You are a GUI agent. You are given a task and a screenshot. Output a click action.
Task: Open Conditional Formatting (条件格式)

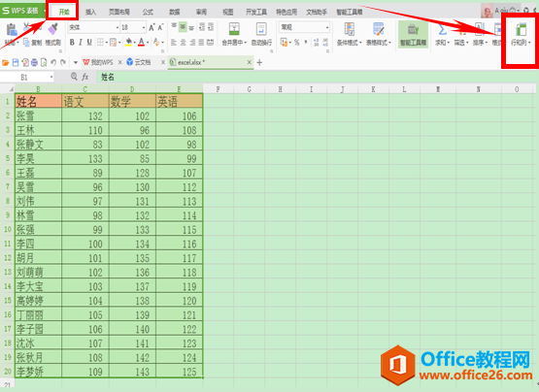click(x=350, y=34)
